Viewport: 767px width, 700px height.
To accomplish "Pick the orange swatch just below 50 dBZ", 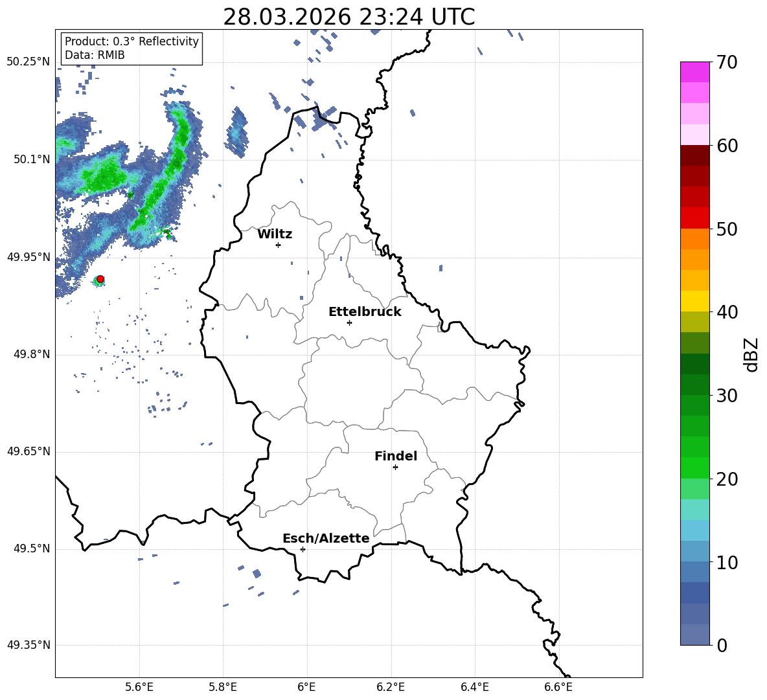I will coord(694,238).
